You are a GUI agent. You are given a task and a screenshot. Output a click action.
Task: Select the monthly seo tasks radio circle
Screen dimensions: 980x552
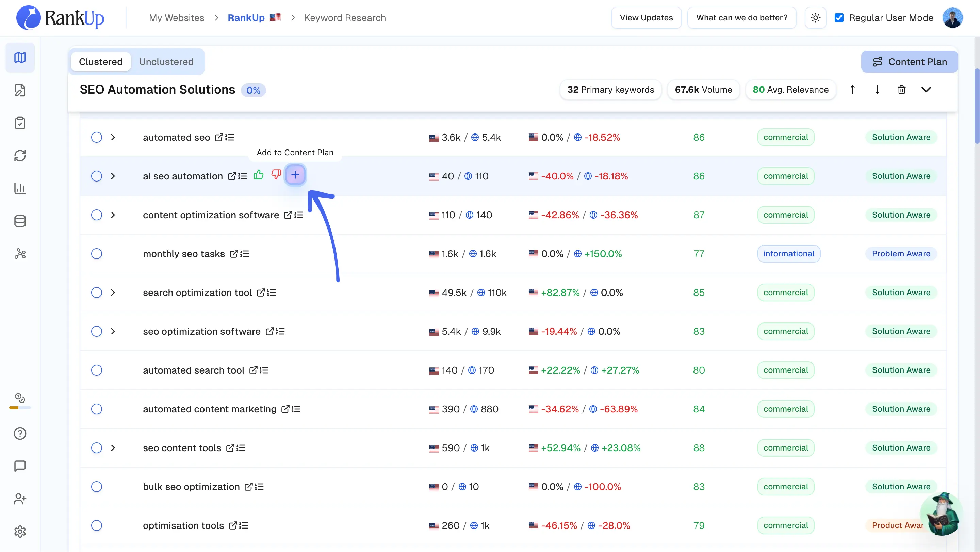coord(97,254)
